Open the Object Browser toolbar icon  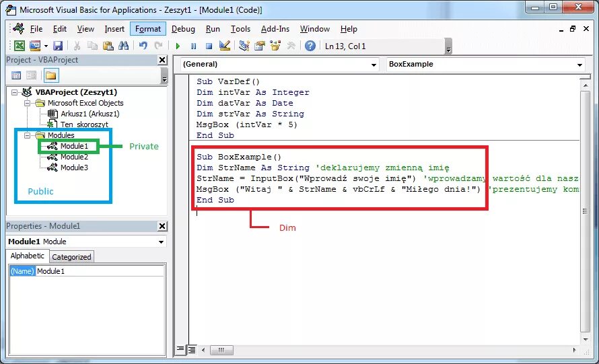click(x=275, y=46)
